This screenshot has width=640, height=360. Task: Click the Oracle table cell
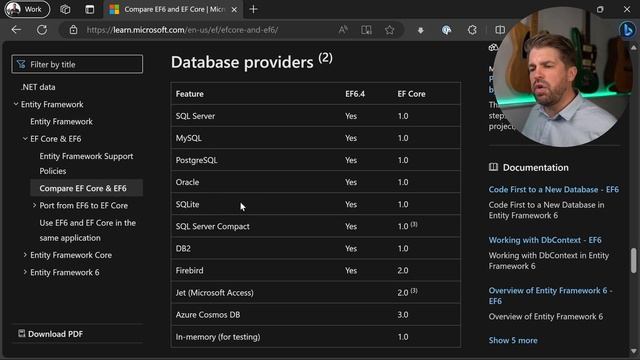click(x=187, y=182)
